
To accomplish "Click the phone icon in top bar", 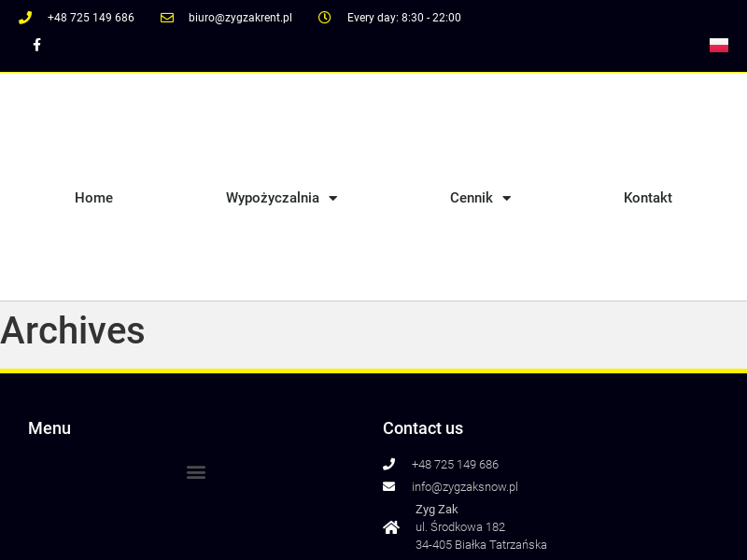I will pos(25,18).
